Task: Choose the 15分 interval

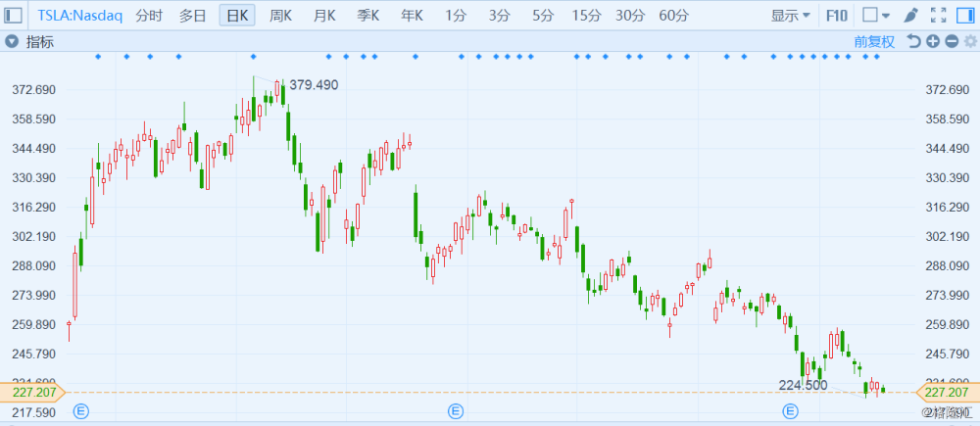Action: (x=586, y=16)
